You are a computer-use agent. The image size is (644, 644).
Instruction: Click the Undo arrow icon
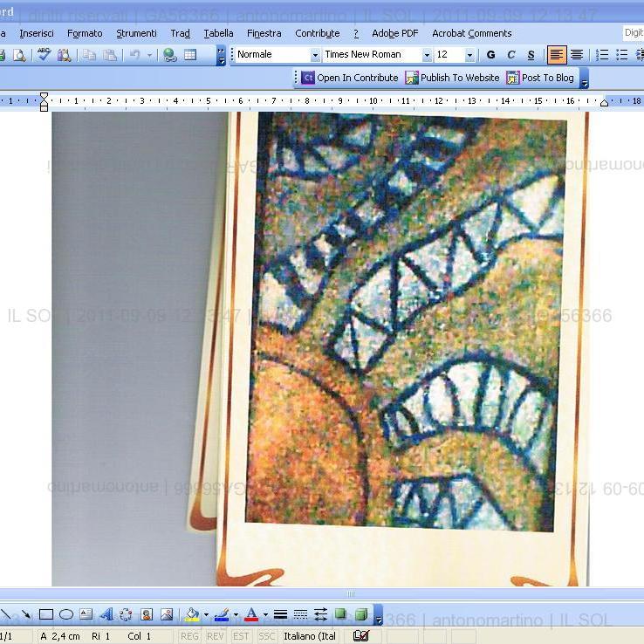coord(134,55)
